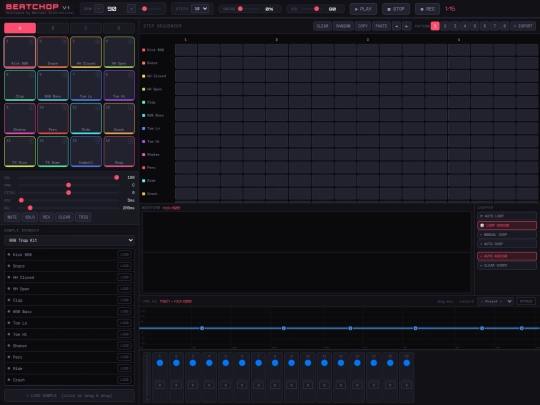Open corner options icon on Clap pad
540x405 pixels.
point(31,74)
